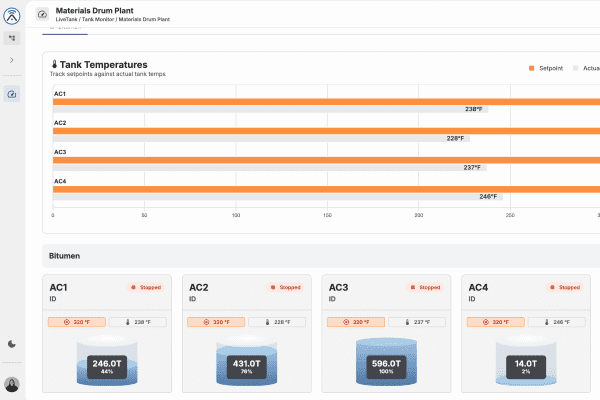This screenshot has width=600, height=400.
Task: Open the AC1 tank card title
Action: point(58,287)
